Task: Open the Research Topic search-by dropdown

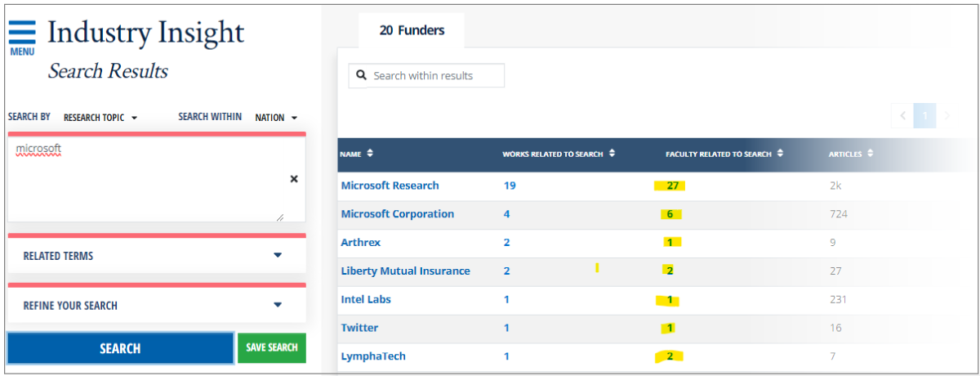Action: coord(100,118)
